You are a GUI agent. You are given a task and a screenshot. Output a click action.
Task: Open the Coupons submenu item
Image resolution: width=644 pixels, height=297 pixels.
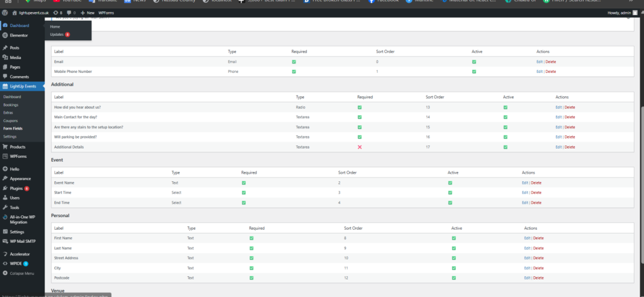pyautogui.click(x=10, y=121)
